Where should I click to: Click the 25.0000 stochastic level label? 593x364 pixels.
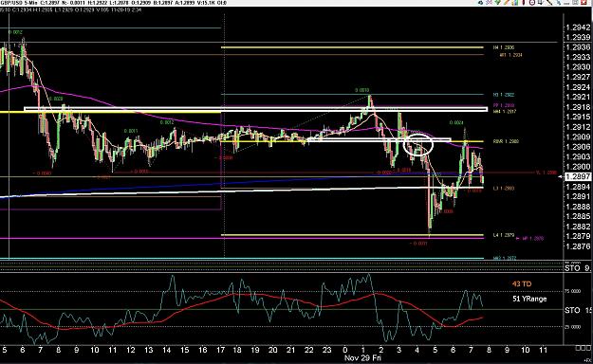click(x=572, y=327)
